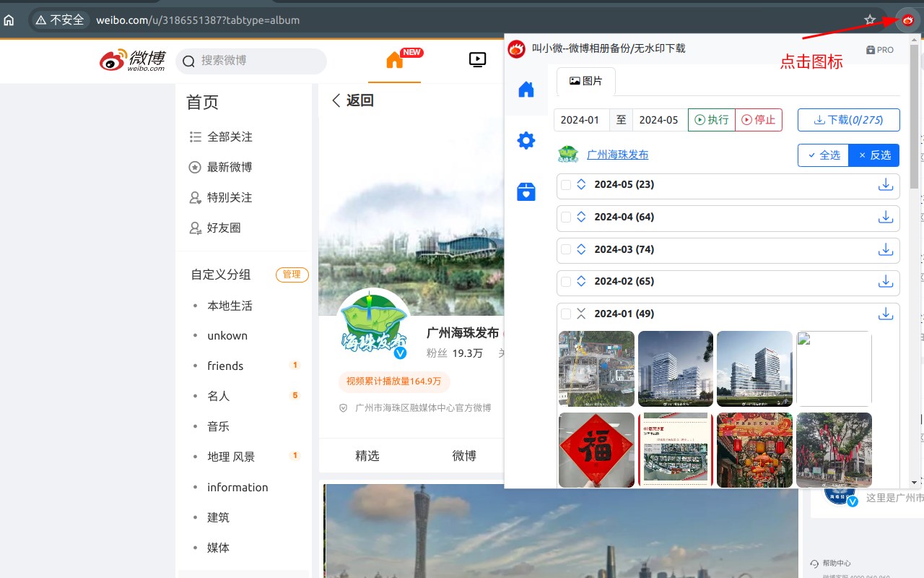Click the Weibo logo on the page header
This screenshot has width=924, height=578.
click(133, 61)
